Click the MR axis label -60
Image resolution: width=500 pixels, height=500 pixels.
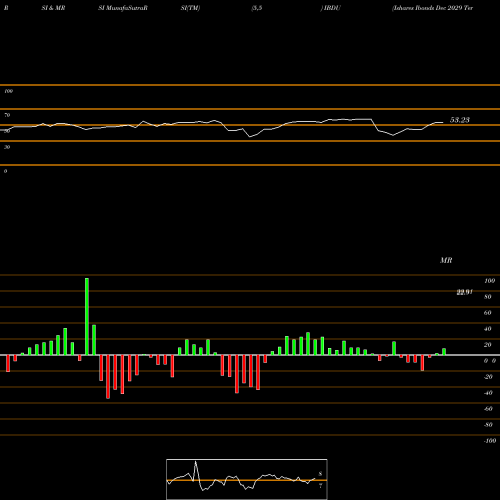tap(488, 409)
